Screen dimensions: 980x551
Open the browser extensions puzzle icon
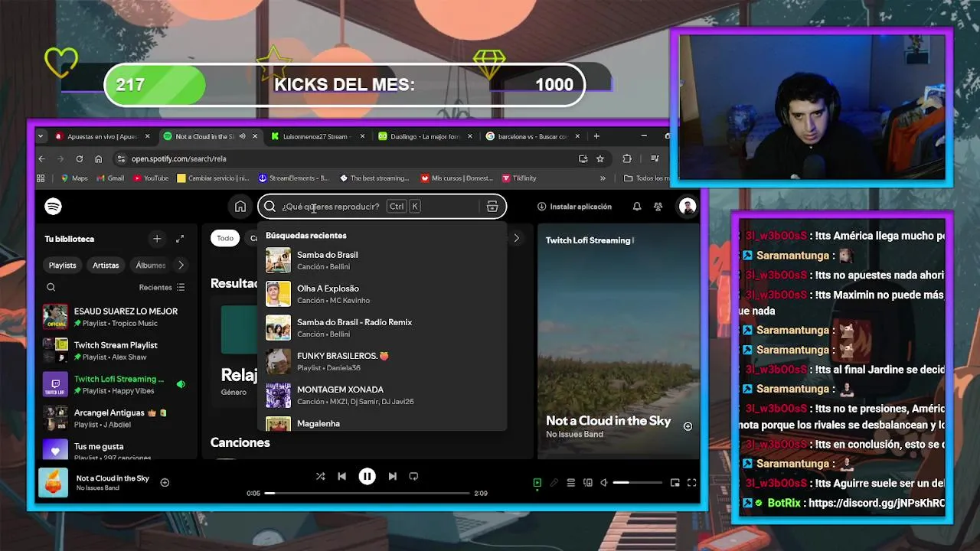click(627, 159)
